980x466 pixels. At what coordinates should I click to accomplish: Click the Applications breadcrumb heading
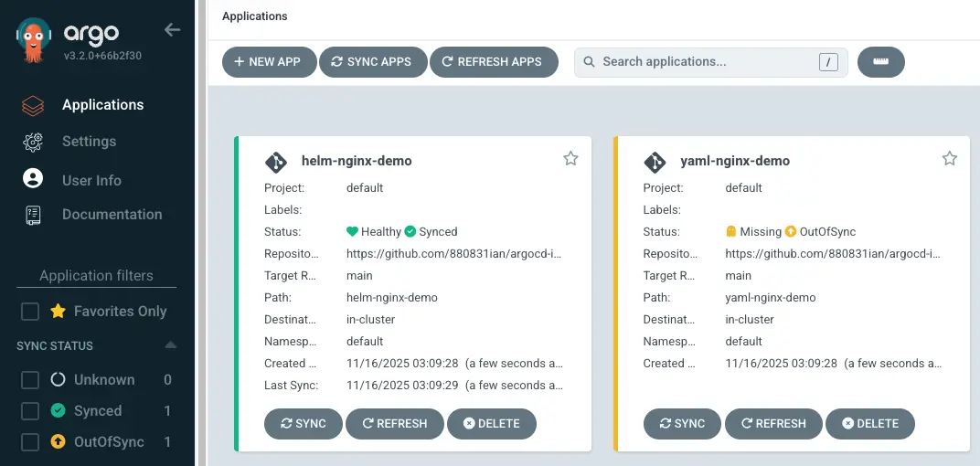click(255, 16)
